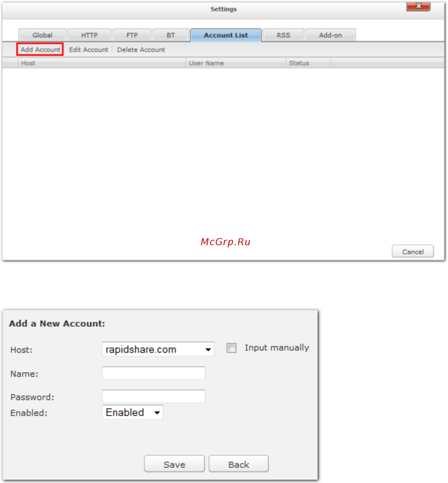Image resolution: width=448 pixels, height=483 pixels.
Task: Open the RSS tab
Action: coord(283,35)
